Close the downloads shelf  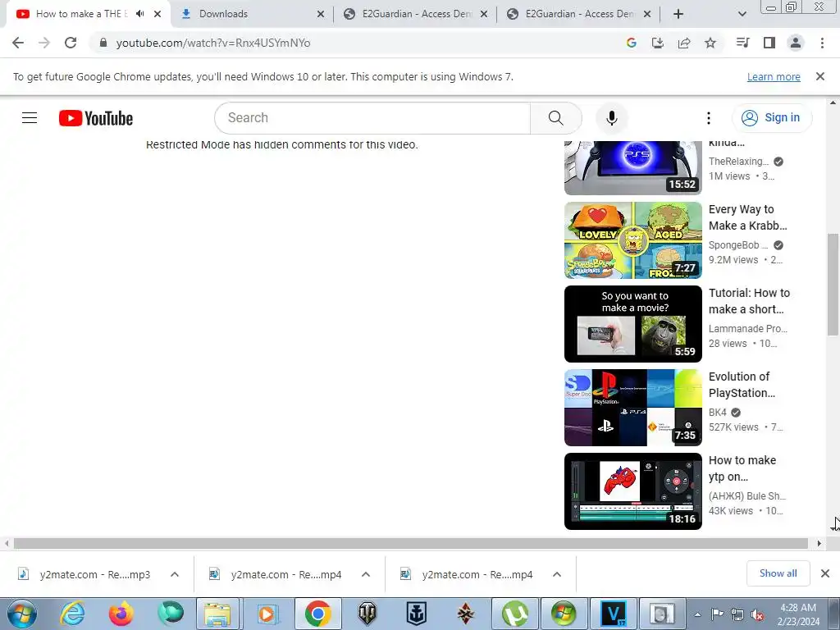tap(825, 573)
